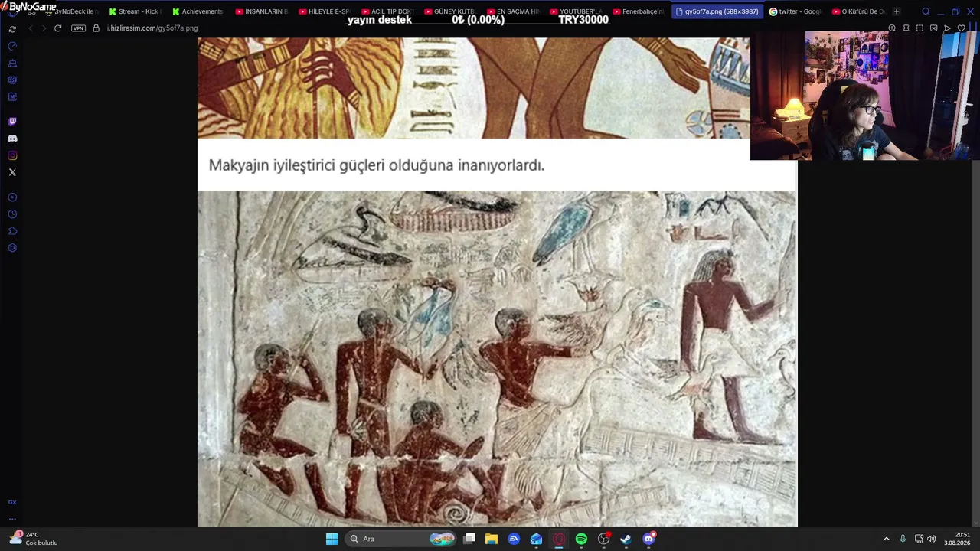
Task: Open the browser settings gear in sidebar
Action: [x=12, y=248]
